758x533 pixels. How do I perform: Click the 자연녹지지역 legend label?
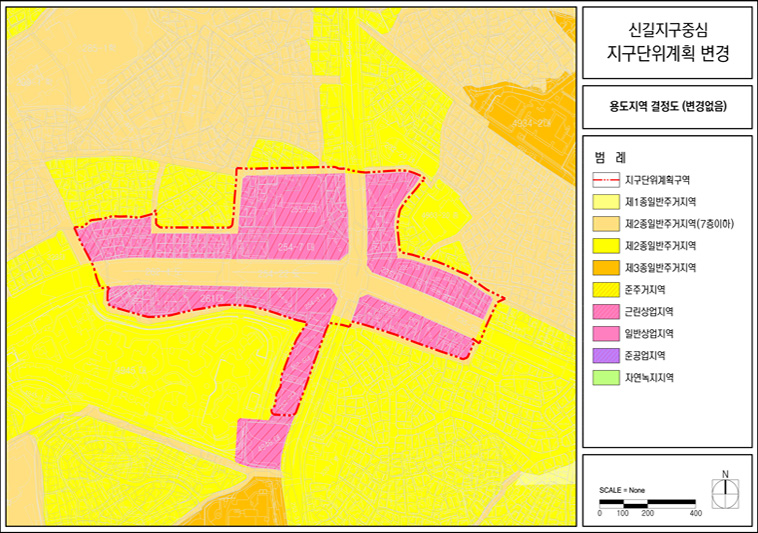coord(649,378)
